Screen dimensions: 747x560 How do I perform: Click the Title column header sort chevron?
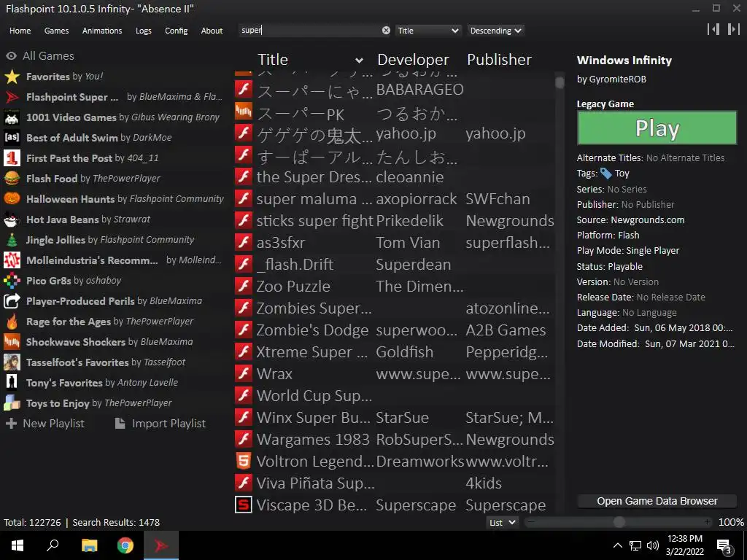(359, 61)
